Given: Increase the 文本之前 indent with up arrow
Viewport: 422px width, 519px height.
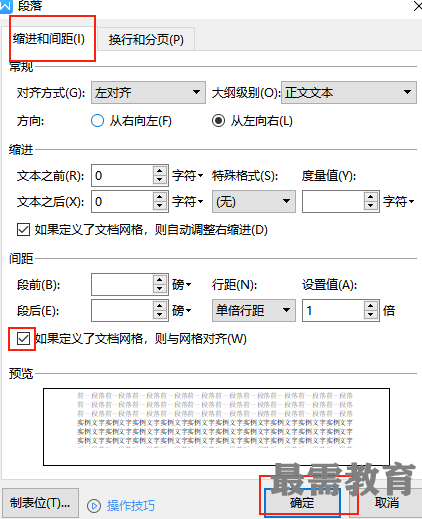Looking at the screenshot, I should pyautogui.click(x=160, y=171).
